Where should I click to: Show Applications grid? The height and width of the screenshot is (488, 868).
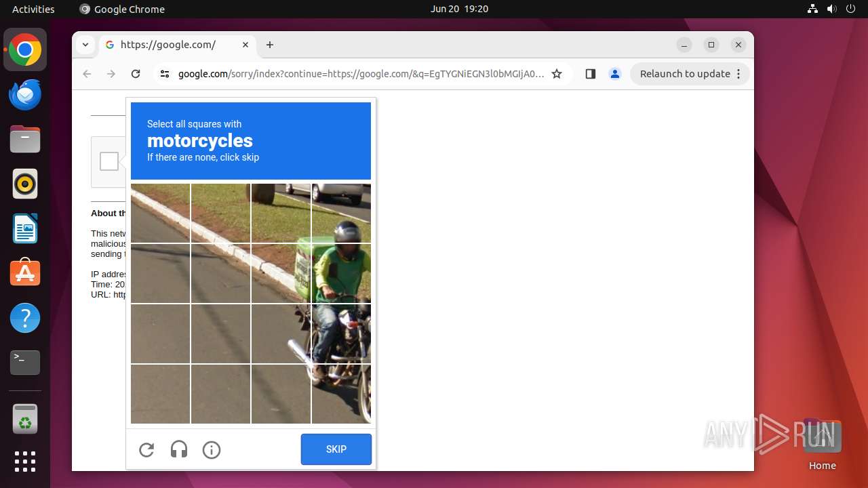tap(25, 462)
